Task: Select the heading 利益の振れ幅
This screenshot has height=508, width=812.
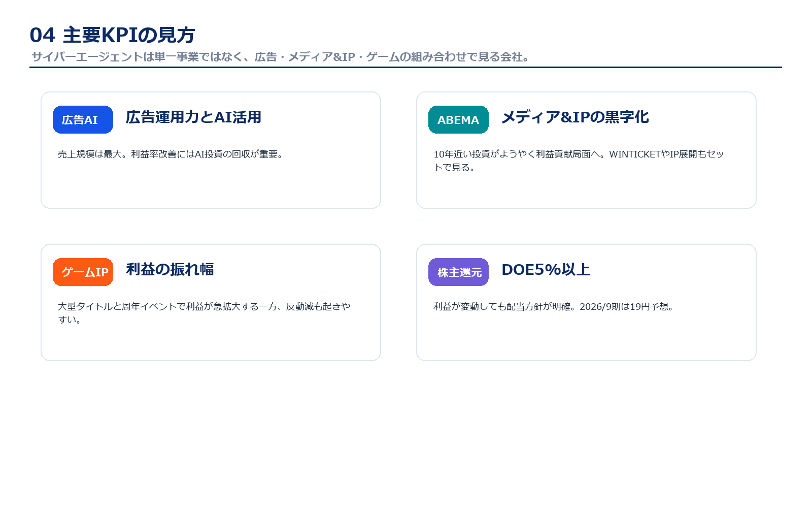Action: pos(170,270)
